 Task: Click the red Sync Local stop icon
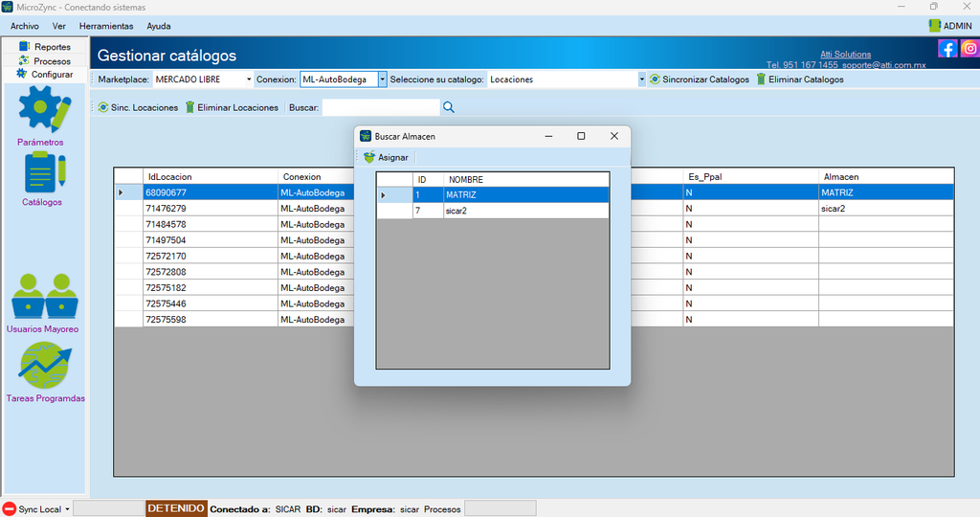pyautogui.click(x=10, y=509)
